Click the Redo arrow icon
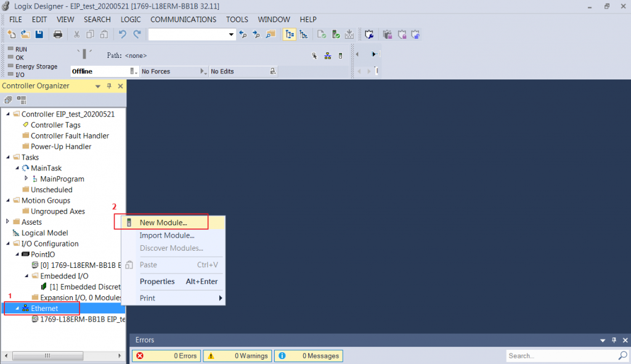The width and height of the screenshot is (631, 364). tap(137, 34)
